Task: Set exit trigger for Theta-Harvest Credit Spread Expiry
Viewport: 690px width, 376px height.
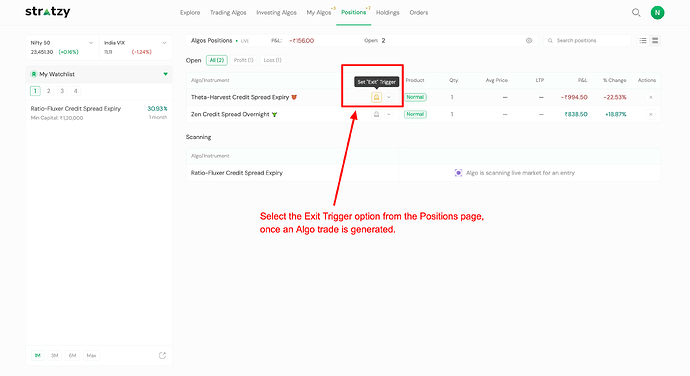Action: point(376,97)
